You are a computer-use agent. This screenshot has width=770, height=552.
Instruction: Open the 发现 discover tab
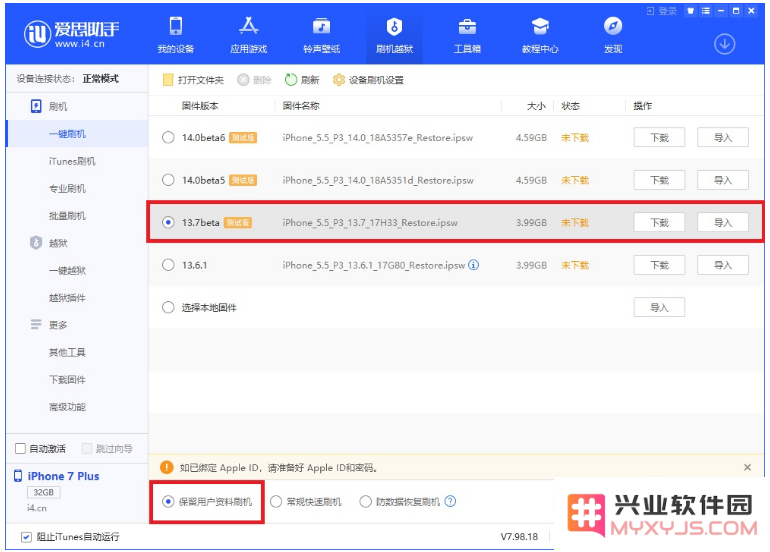click(613, 34)
